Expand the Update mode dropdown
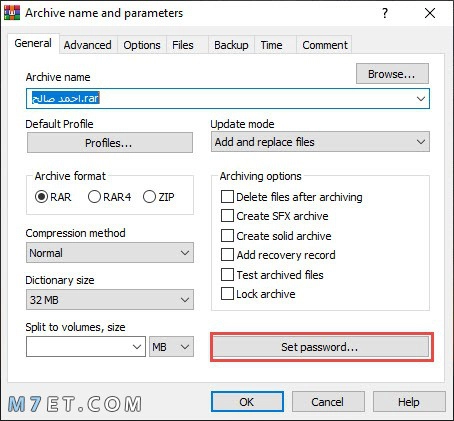The width and height of the screenshot is (454, 421). (x=320, y=142)
